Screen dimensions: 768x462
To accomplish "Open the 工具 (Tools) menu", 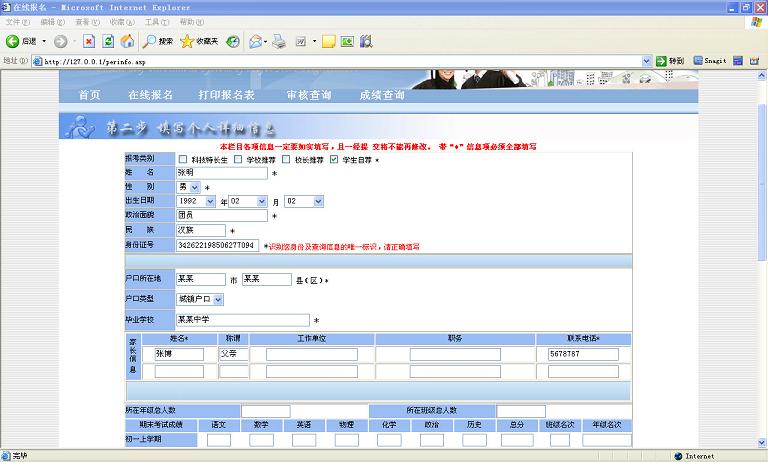I will click(155, 21).
